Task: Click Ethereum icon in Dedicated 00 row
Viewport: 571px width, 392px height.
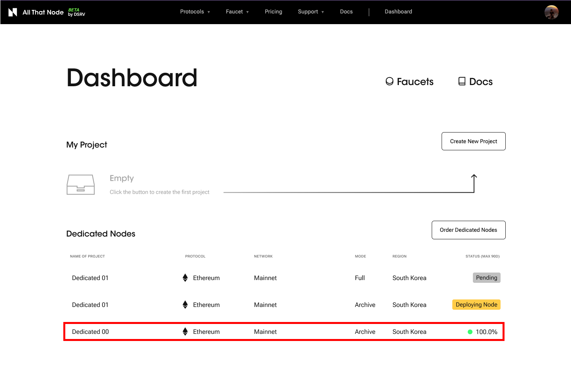Action: pyautogui.click(x=185, y=331)
